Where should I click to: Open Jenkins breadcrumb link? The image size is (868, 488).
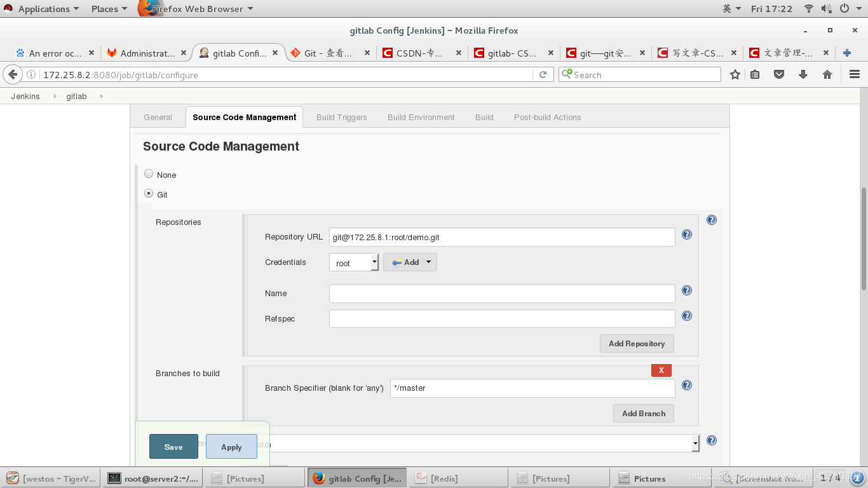25,97
